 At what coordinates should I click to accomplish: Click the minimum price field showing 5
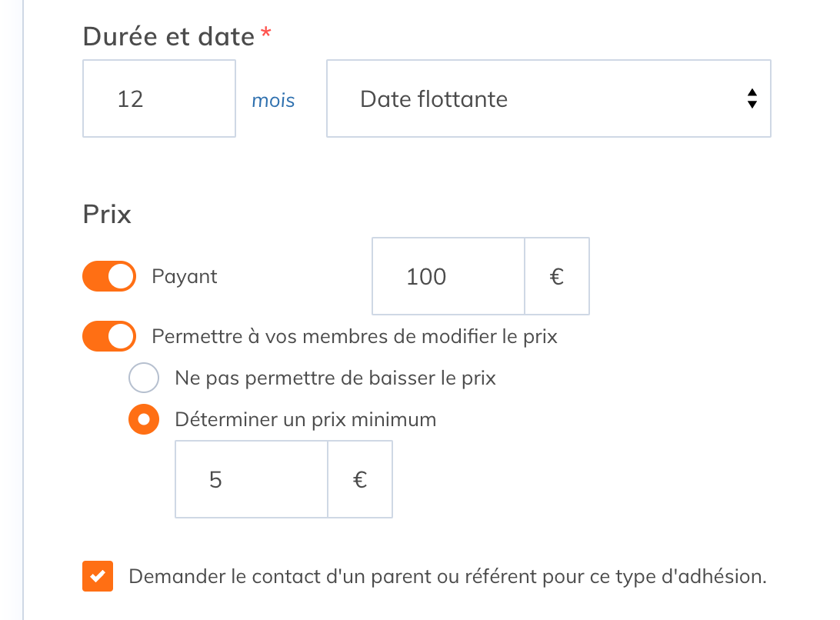point(252,479)
